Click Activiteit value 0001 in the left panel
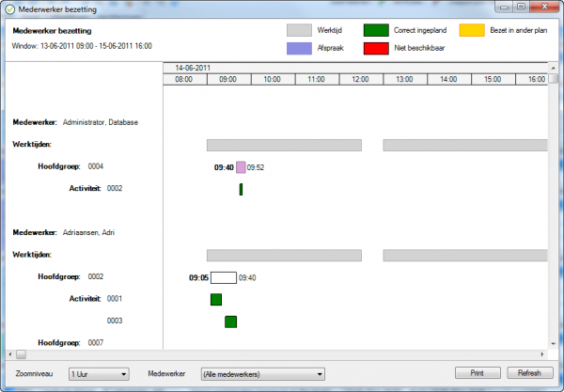Screen dimensions: 564x392 115,299
